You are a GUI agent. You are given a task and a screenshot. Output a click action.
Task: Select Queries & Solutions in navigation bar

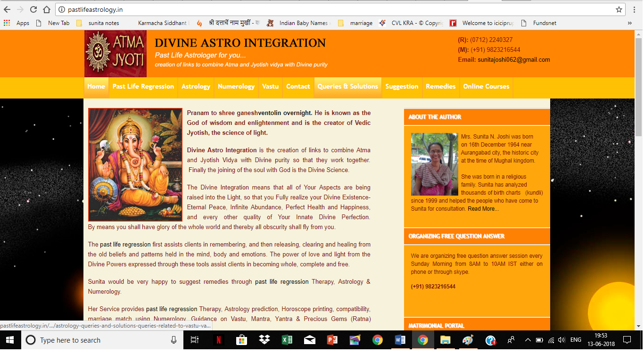347,87
